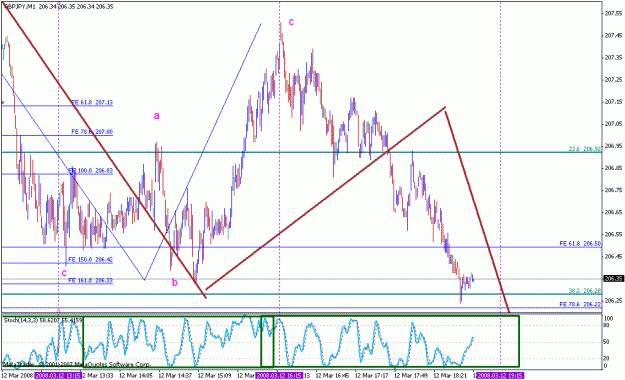Click 207.15 on the price scale

(x=613, y=102)
